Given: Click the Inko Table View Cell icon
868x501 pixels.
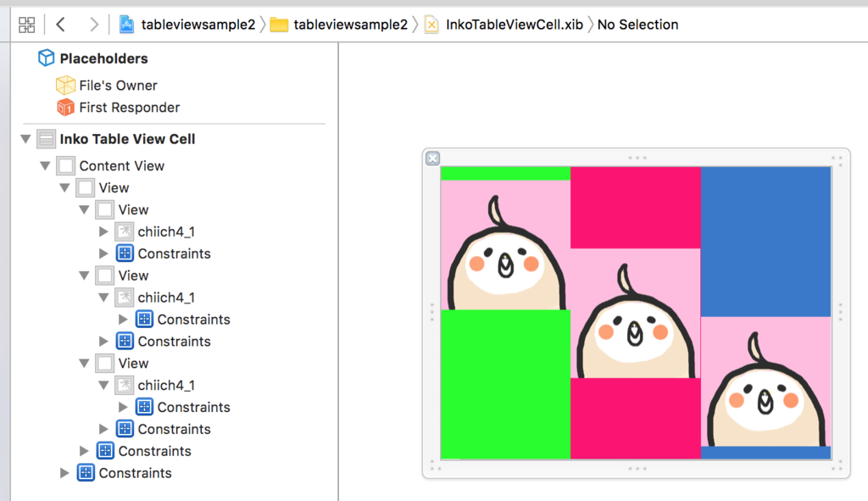Looking at the screenshot, I should [46, 139].
